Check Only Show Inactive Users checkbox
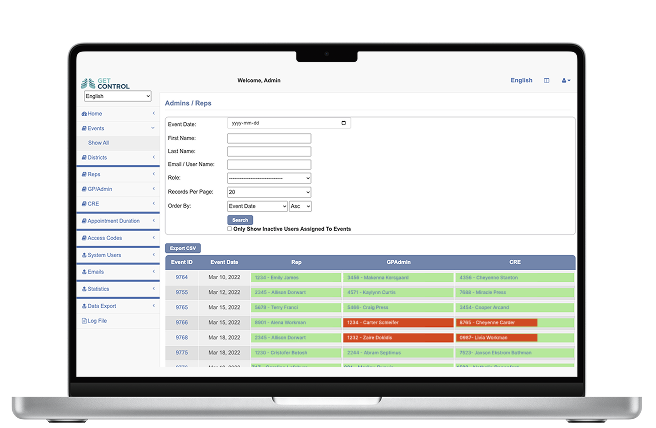 click(x=230, y=228)
